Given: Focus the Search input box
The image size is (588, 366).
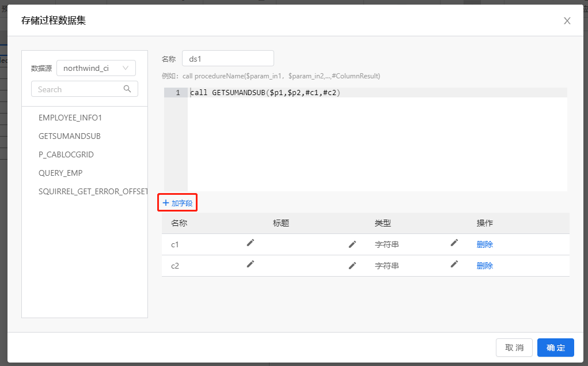Looking at the screenshot, I should [x=85, y=89].
